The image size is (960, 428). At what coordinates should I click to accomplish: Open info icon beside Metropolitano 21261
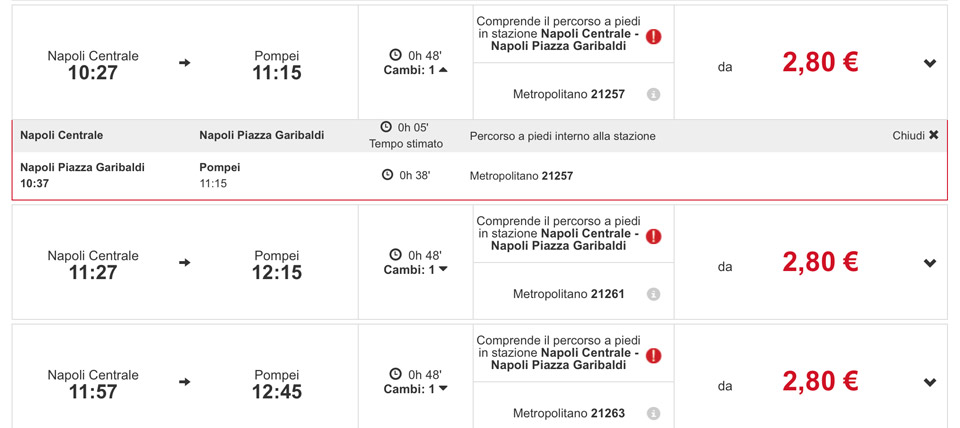(653, 294)
